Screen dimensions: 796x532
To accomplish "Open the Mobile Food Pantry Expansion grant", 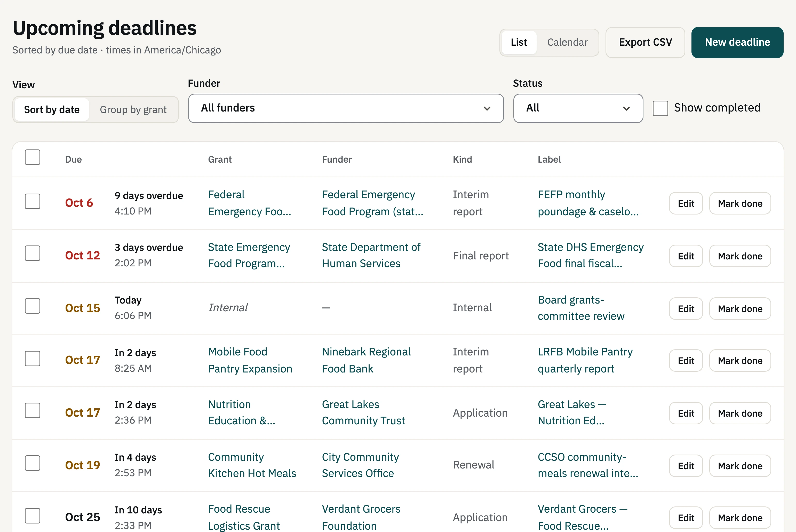I will click(250, 360).
